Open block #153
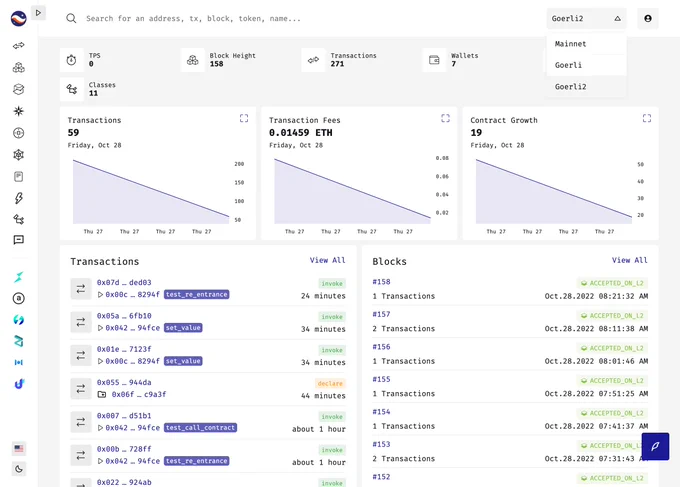The height and width of the screenshot is (487, 680). click(382, 445)
